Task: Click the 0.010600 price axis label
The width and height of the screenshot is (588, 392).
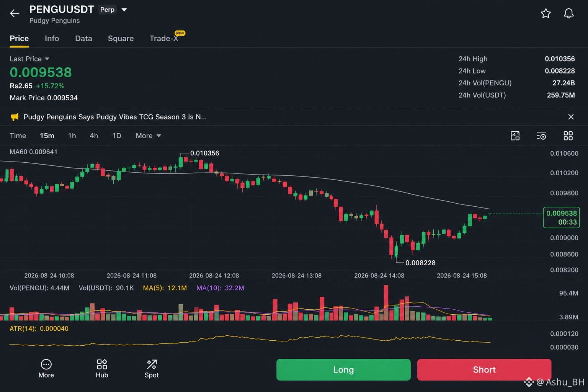Action: pyautogui.click(x=564, y=154)
